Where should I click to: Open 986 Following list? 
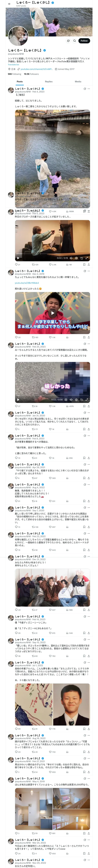(15, 74)
